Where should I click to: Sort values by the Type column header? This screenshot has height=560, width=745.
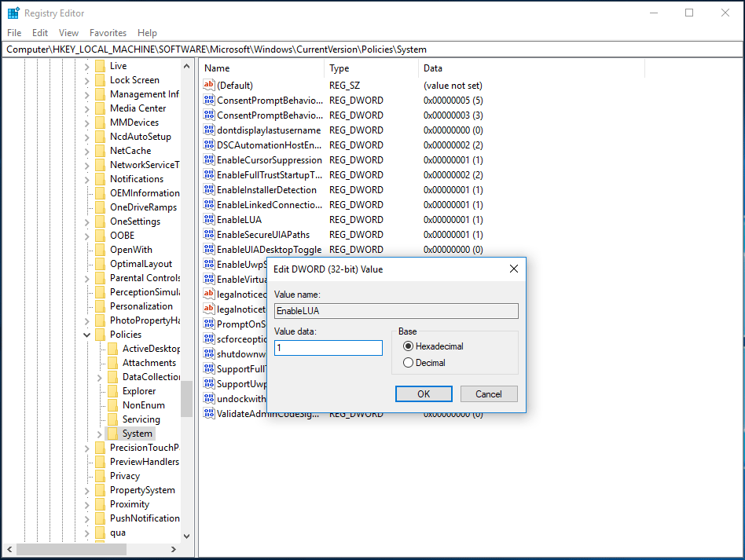point(372,68)
